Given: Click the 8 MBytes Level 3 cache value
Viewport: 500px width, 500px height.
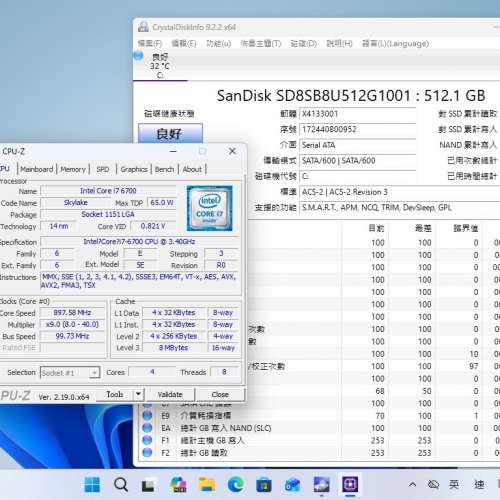Looking at the screenshot, I should click(x=173, y=348).
